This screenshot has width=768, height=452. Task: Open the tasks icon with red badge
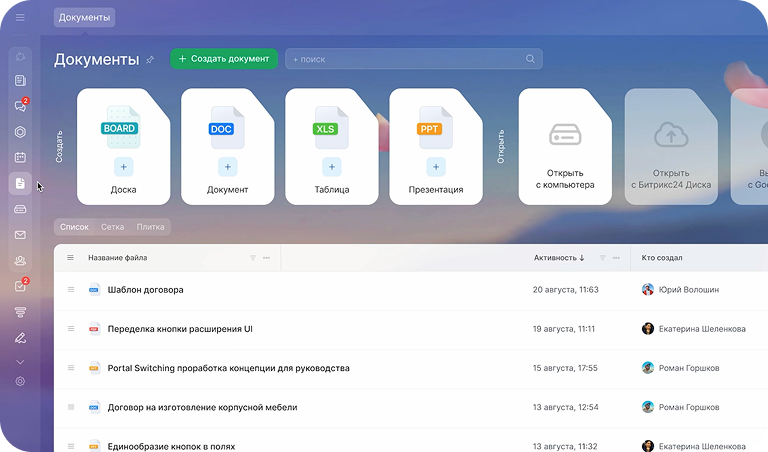click(20, 287)
